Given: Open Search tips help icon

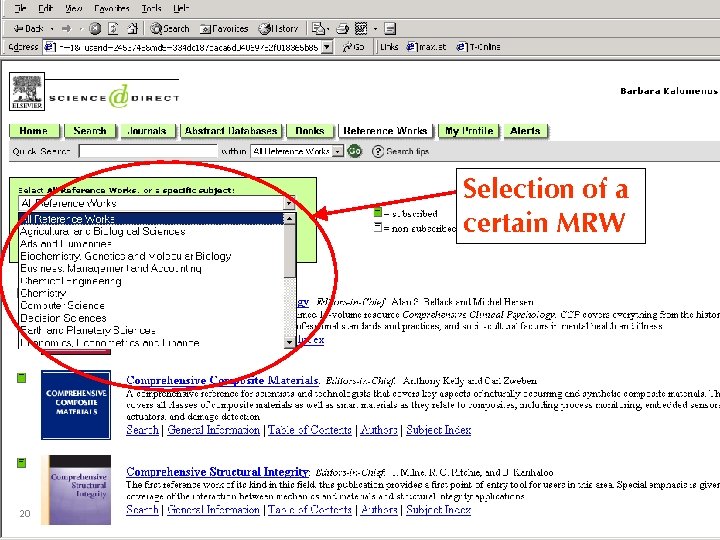Looking at the screenshot, I should tap(377, 151).
